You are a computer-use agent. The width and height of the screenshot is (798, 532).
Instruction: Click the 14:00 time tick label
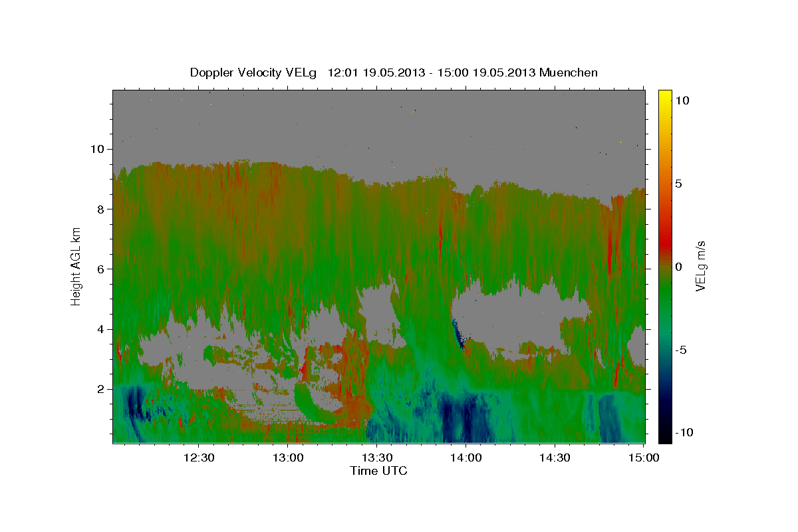(x=465, y=458)
